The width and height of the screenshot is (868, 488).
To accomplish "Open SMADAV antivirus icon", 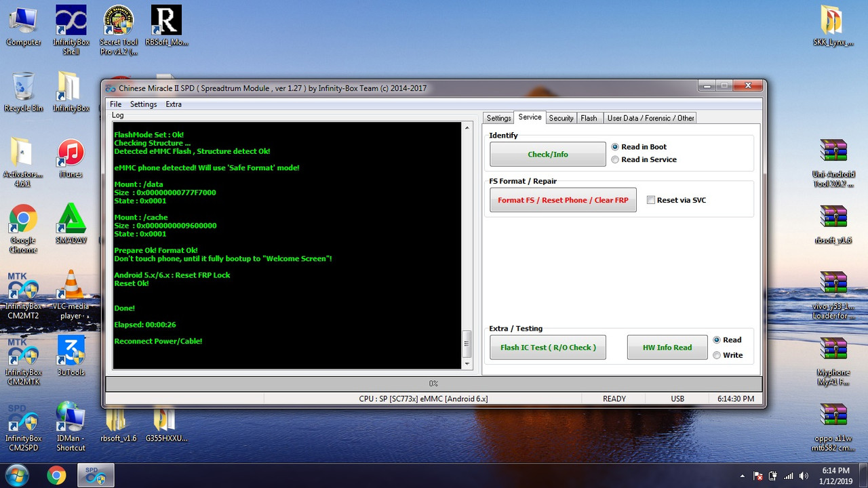I will tap(71, 224).
